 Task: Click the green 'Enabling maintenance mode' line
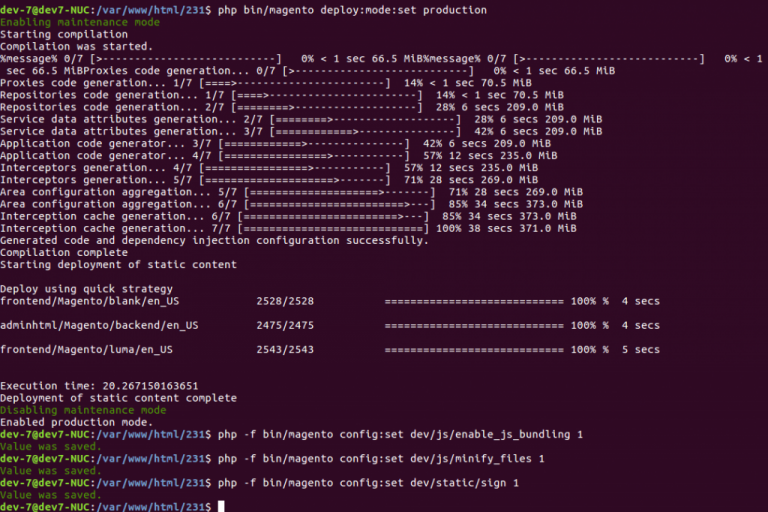tap(80, 22)
